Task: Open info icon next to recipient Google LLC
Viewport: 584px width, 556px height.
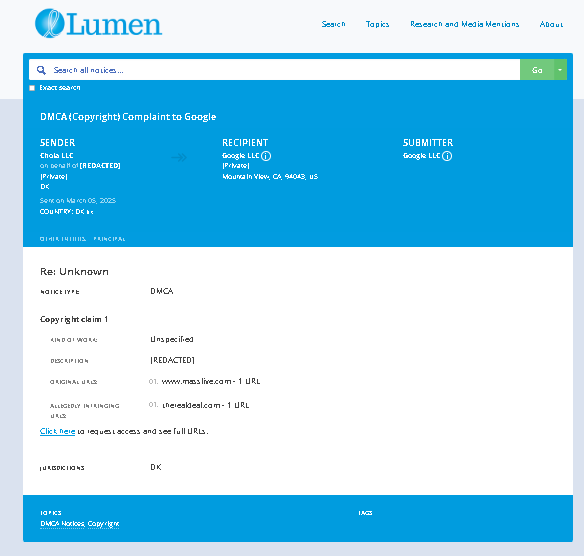Action: (x=266, y=156)
